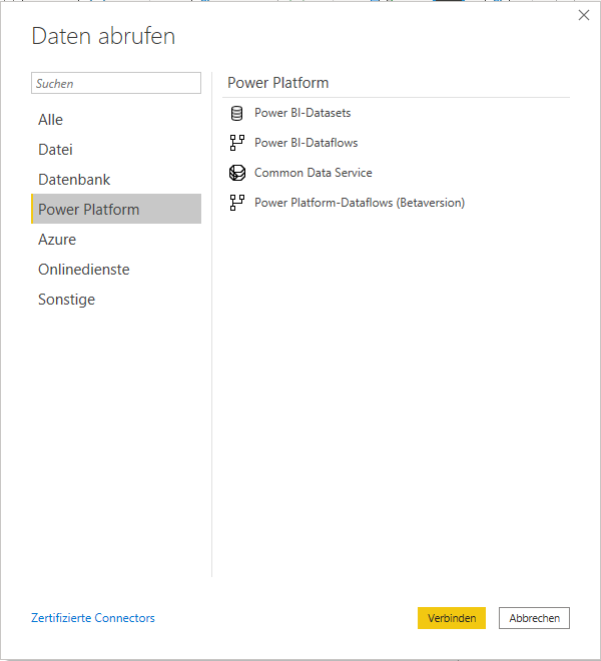Switch to the Azure category
Image resolution: width=601 pixels, height=661 pixels.
tap(116, 239)
